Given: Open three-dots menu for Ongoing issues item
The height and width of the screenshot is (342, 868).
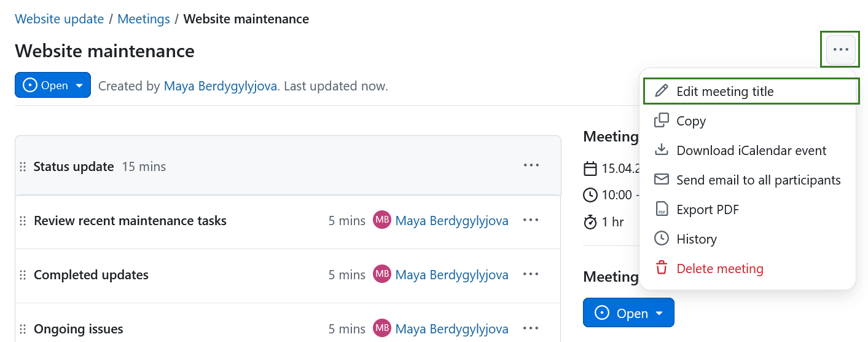Looking at the screenshot, I should [x=531, y=328].
